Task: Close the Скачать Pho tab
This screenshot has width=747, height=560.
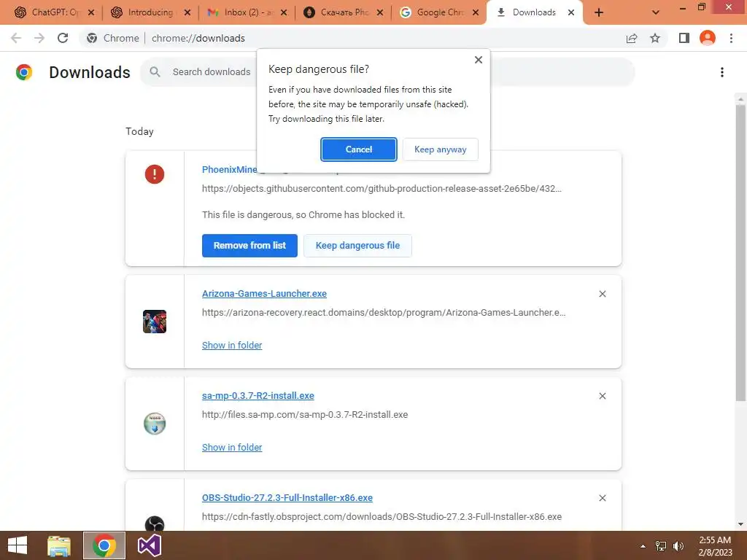Action: tap(379, 12)
